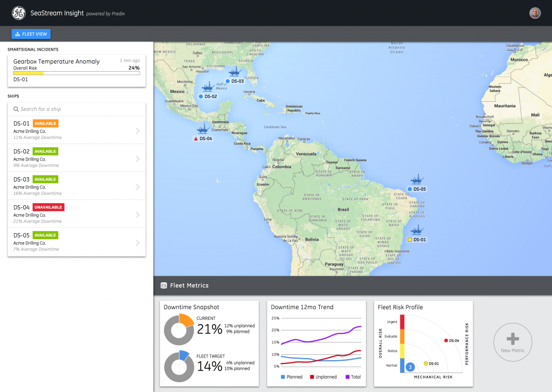Image resolution: width=552 pixels, height=392 pixels.
Task: Click the Fleet Metrics panel header
Action: (x=353, y=285)
